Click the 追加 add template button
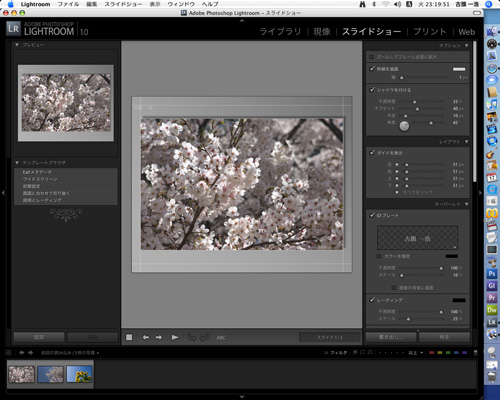The width and height of the screenshot is (500, 400). pos(39,337)
